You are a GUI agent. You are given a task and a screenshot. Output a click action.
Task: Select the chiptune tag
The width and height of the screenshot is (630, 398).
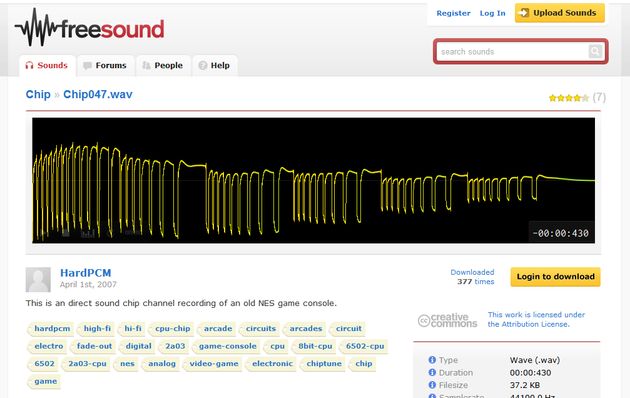point(323,364)
